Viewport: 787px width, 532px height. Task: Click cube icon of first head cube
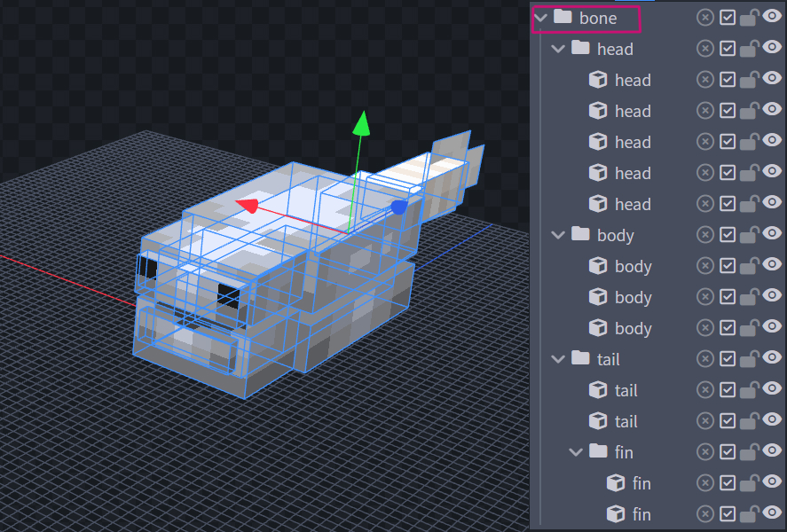[x=598, y=80]
